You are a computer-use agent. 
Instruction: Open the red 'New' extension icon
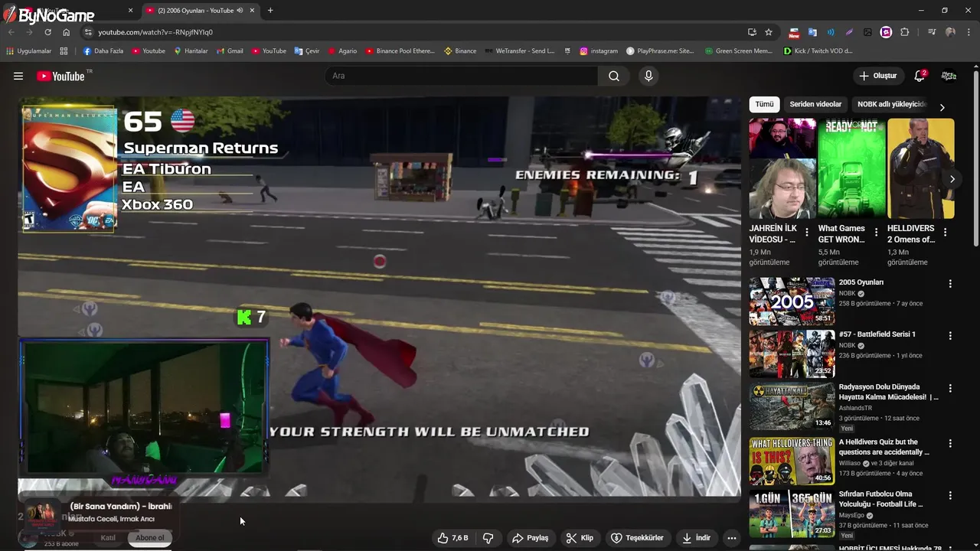click(794, 32)
